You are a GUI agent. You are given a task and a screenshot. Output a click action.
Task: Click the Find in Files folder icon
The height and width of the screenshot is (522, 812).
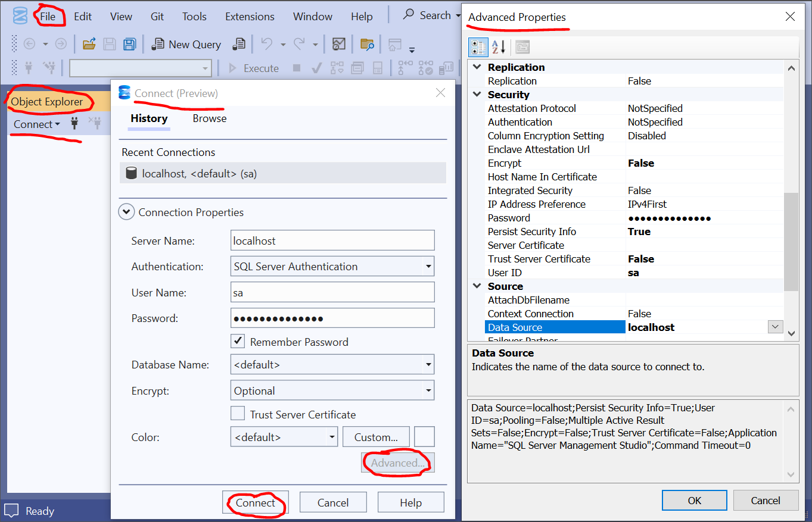pos(367,44)
